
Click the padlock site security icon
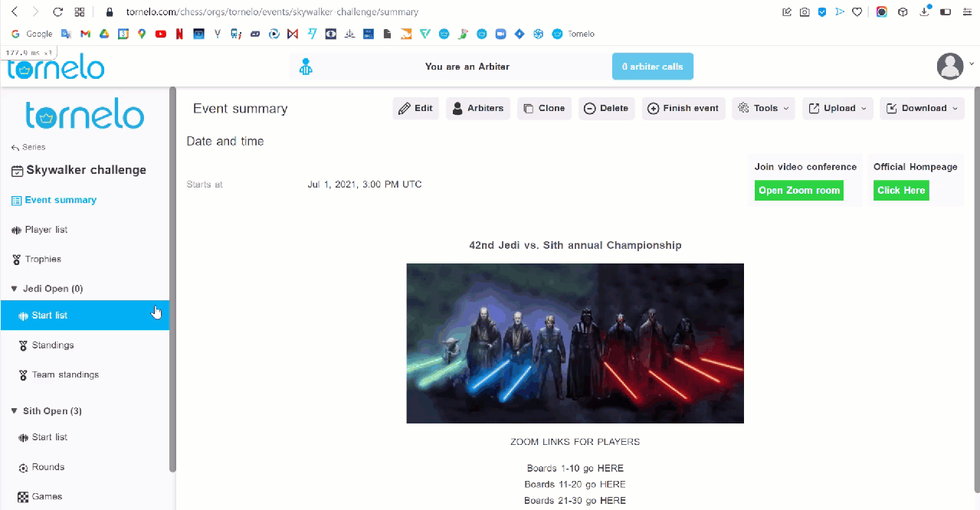(110, 12)
